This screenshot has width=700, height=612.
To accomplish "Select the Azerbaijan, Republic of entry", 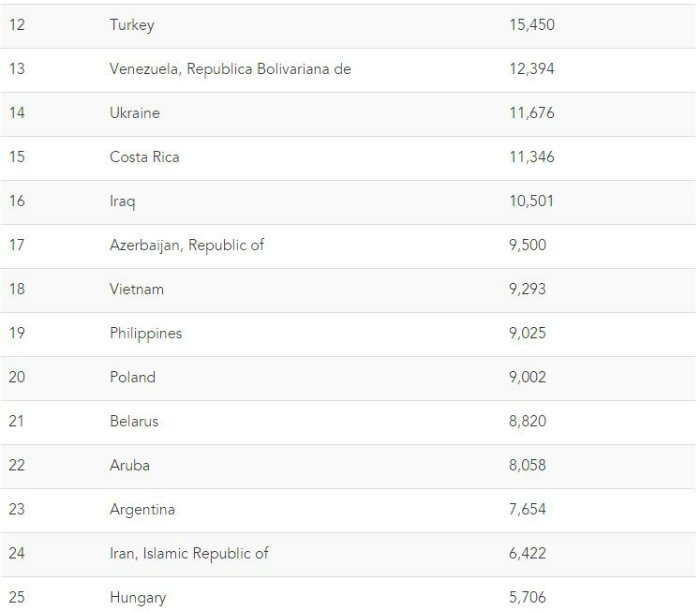I will point(187,245).
